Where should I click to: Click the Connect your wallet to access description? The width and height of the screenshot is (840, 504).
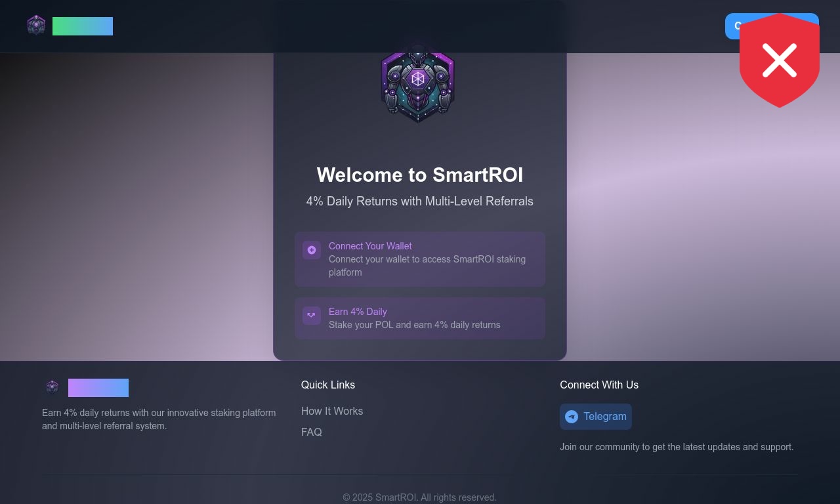pyautogui.click(x=427, y=266)
